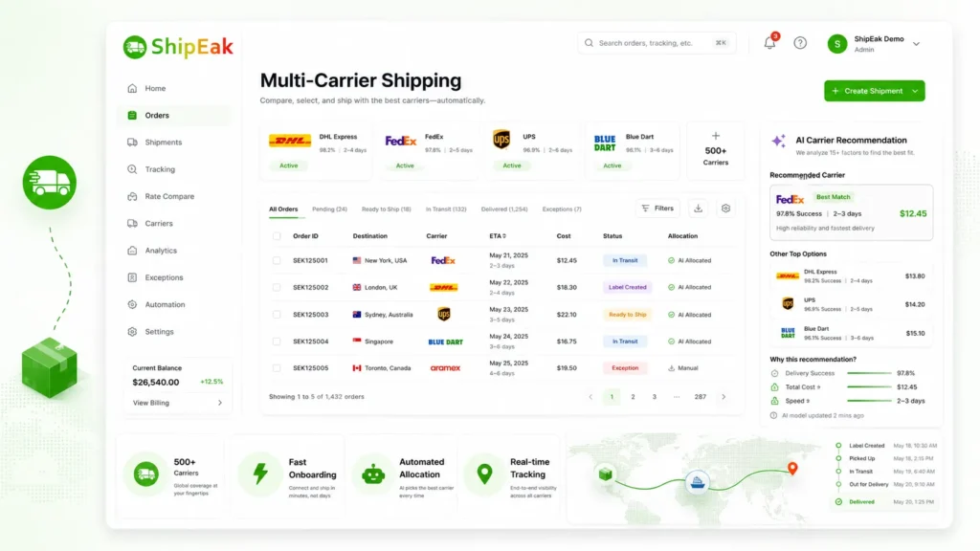Viewport: 980px width, 551px height.
Task: Open Carriers in the sidebar
Action: (174, 224)
